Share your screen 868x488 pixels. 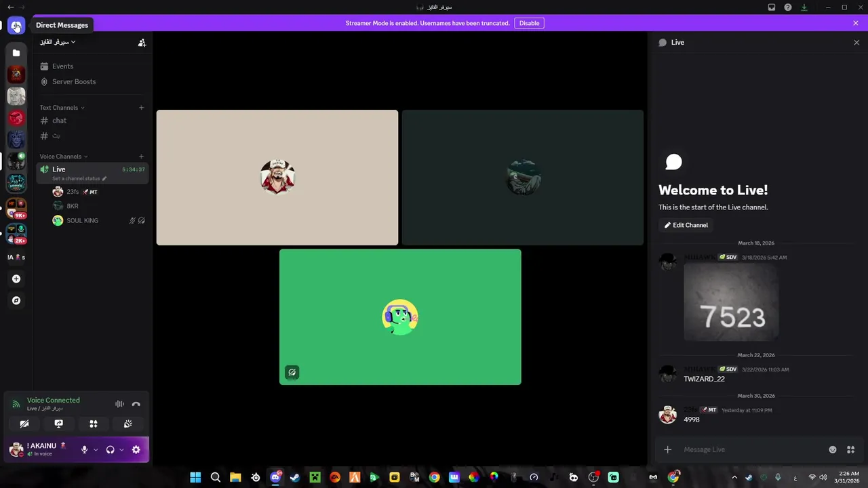[x=59, y=424]
